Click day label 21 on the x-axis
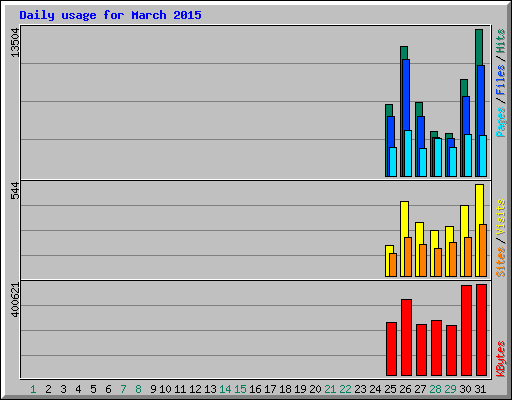This screenshot has height=400, width=512. click(330, 389)
